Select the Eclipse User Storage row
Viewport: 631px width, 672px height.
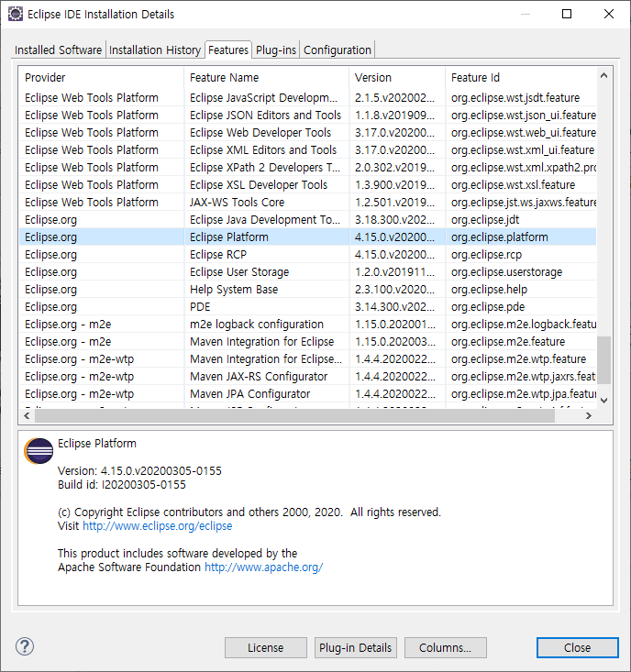[x=307, y=271]
